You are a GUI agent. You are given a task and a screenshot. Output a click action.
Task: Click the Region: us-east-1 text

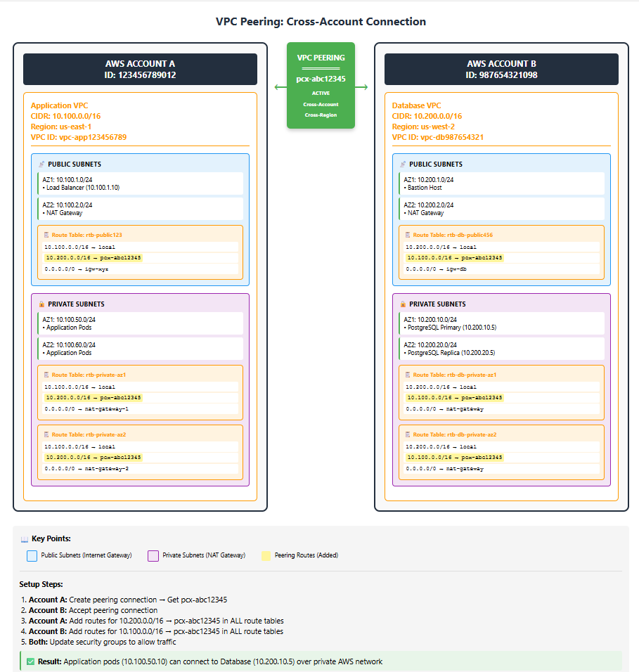[x=61, y=127]
